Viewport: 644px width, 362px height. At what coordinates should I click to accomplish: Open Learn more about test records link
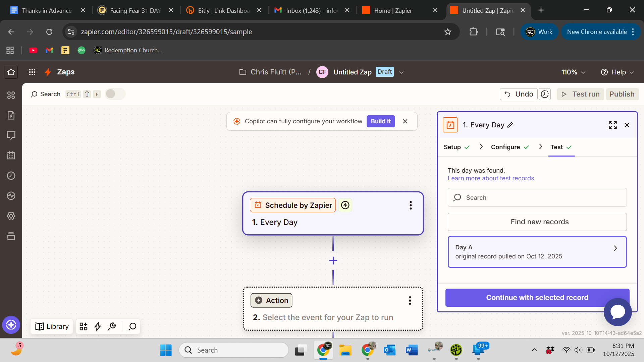coord(491,178)
